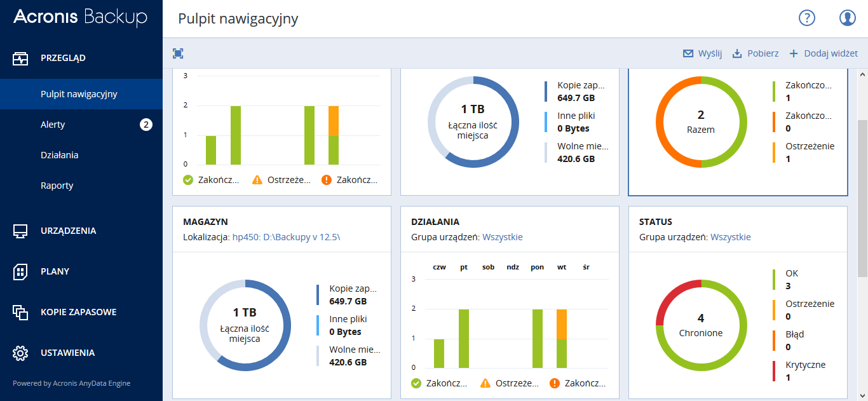This screenshot has height=401, width=868.
Task: Select Pulpit nawigacyjny sidebar item
Action: [79, 94]
